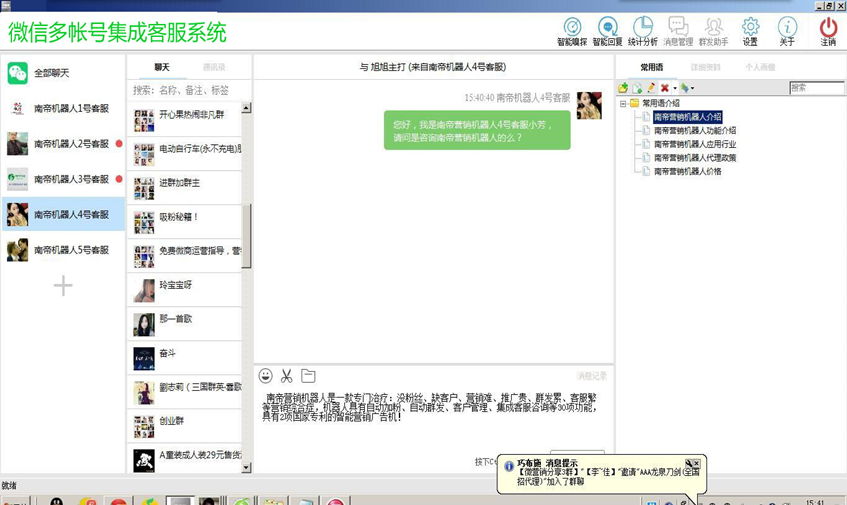Open chat 免费微商运营指导

tap(184, 255)
